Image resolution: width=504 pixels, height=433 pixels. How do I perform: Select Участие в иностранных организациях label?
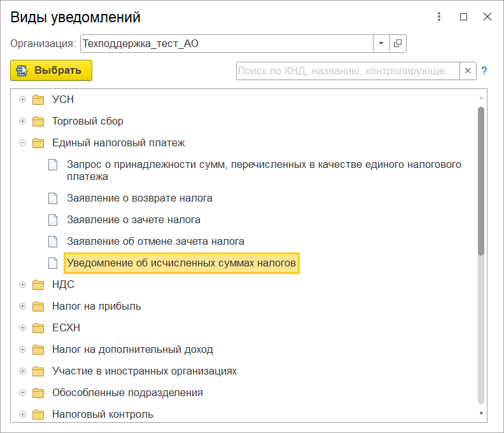pos(144,371)
